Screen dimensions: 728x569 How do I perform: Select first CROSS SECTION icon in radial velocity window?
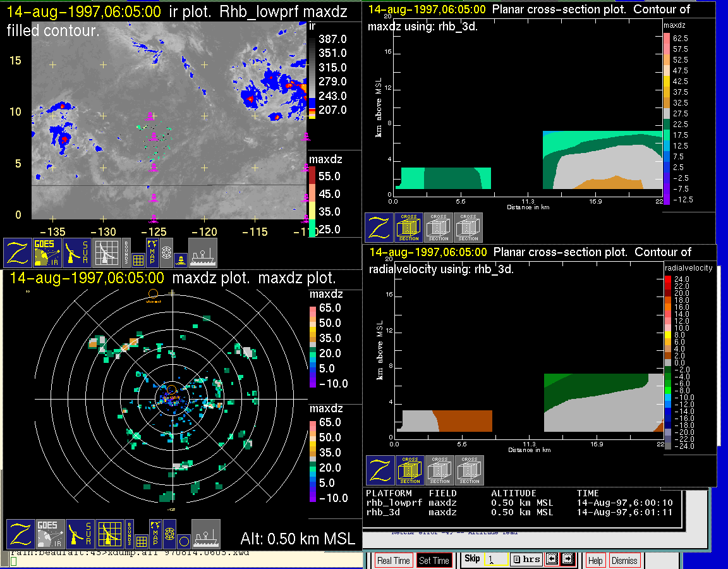point(409,471)
